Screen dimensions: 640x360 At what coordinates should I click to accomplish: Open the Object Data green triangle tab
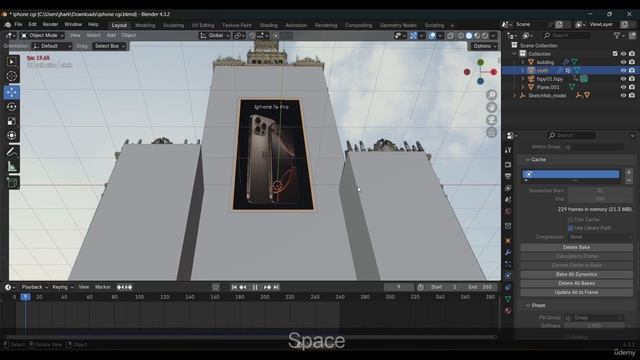pos(508,299)
